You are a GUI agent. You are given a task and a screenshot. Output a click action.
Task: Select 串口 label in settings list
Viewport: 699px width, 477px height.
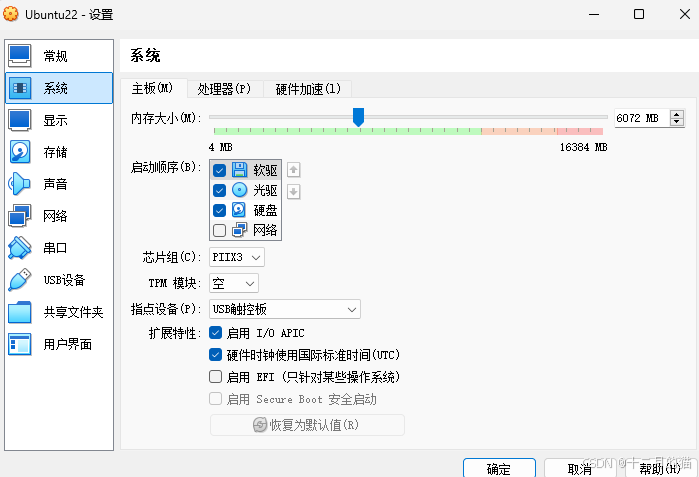(x=55, y=248)
